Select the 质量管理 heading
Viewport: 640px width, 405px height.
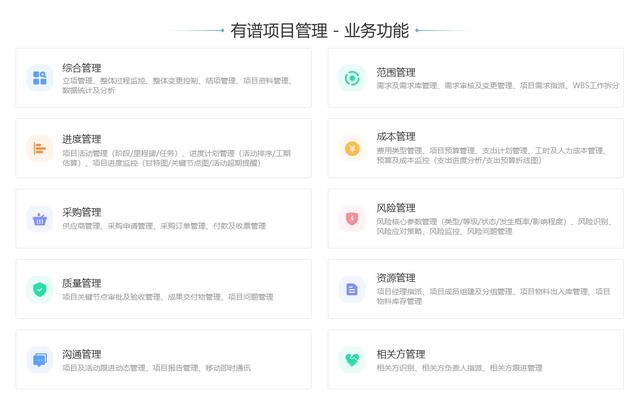coord(82,283)
